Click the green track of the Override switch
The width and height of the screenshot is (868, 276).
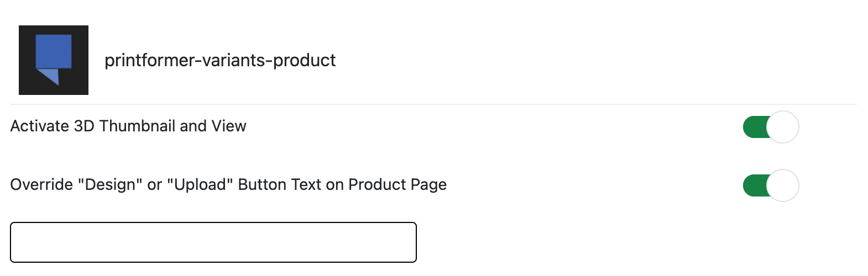tap(754, 185)
